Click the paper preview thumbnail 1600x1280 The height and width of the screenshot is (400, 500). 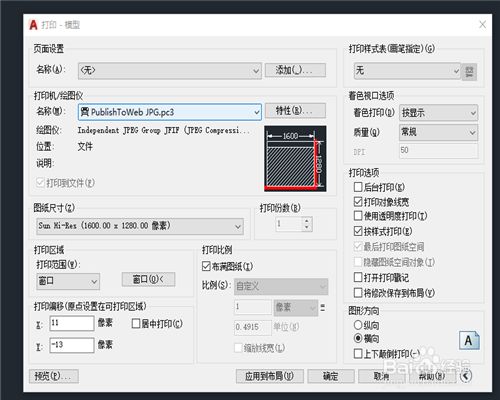(x=295, y=159)
